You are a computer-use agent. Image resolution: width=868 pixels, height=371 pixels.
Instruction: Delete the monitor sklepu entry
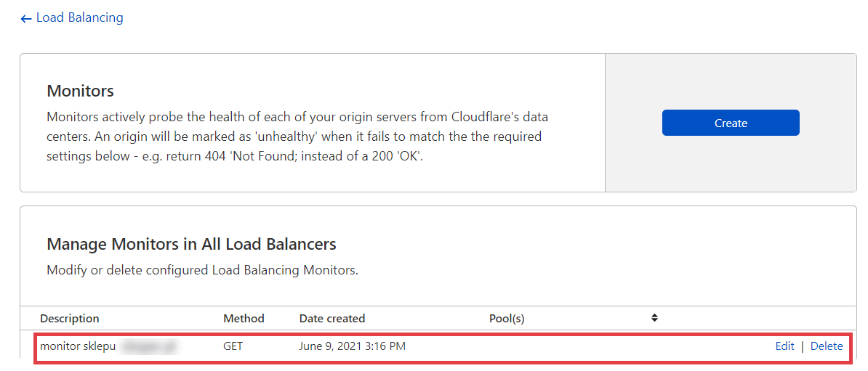(x=827, y=346)
